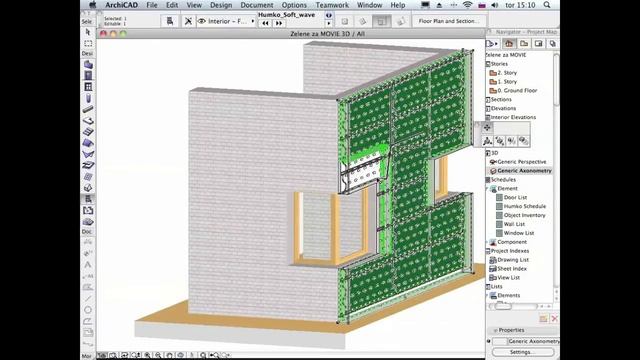Image resolution: width=640 pixels, height=360 pixels.
Task: Switch Navigator to Layout Book tab
Action: click(538, 44)
